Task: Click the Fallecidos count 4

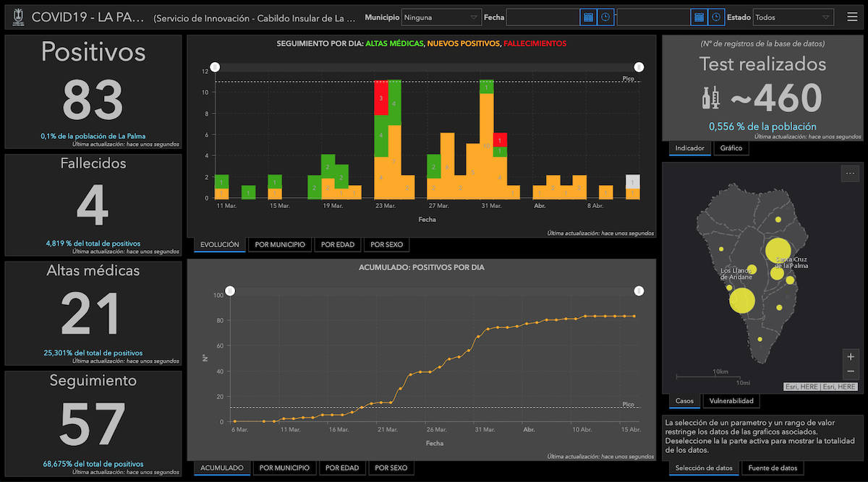Action: (93, 207)
